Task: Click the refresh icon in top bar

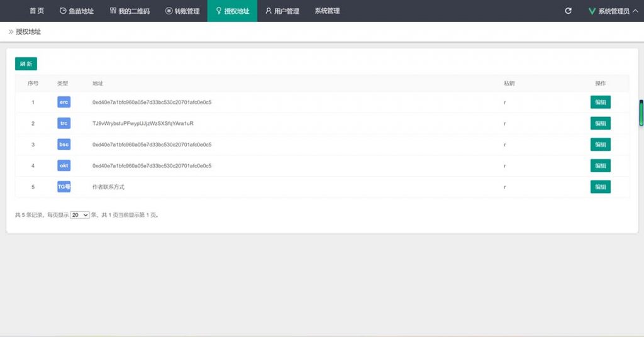Action: pos(569,11)
